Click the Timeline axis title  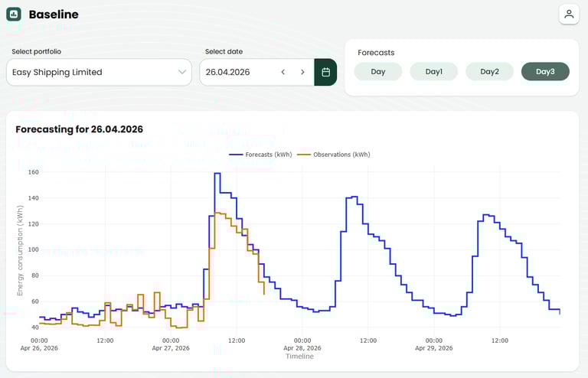299,357
